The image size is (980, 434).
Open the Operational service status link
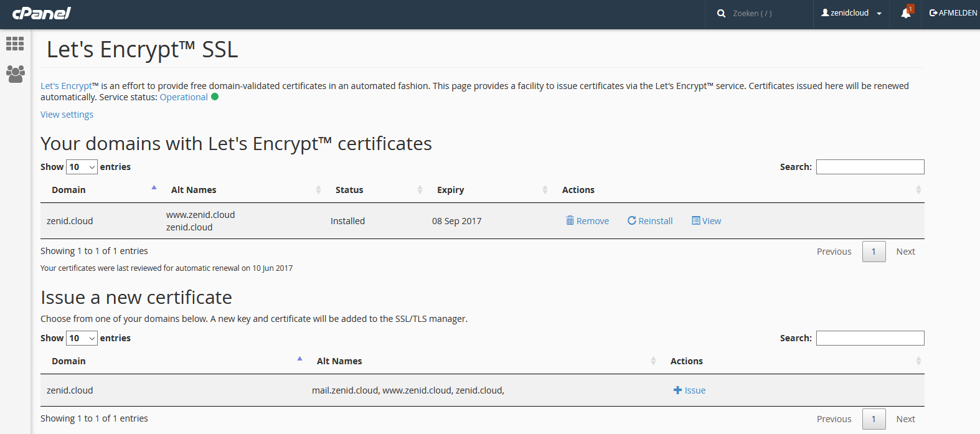[x=184, y=97]
